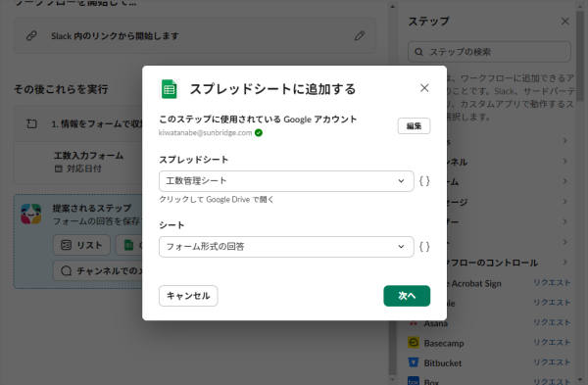The image size is (588, 385).
Task: Request the Basecamp integration via リクエスト
Action: click(552, 342)
